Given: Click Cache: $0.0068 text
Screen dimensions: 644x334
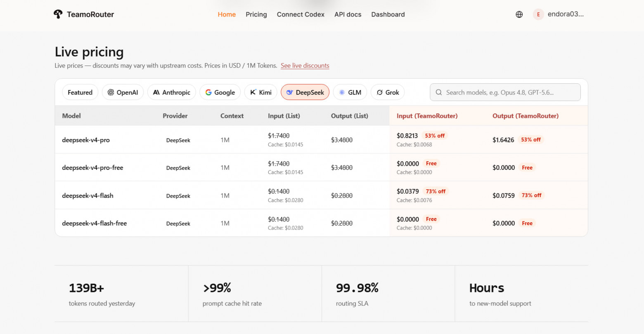Looking at the screenshot, I should [x=414, y=145].
